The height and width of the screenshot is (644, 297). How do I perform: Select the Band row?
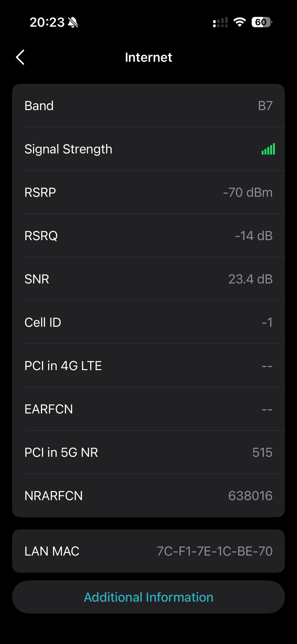149,106
